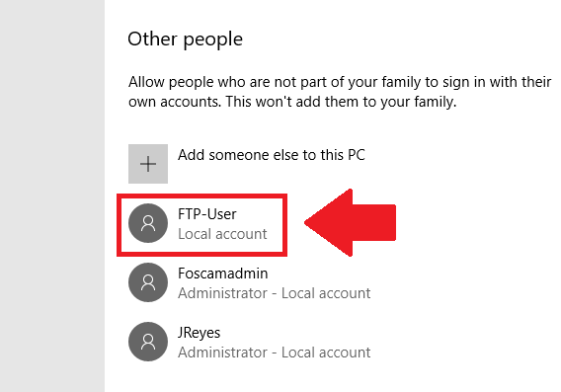Click the red arrow pointing at FTP-User

coord(351,223)
